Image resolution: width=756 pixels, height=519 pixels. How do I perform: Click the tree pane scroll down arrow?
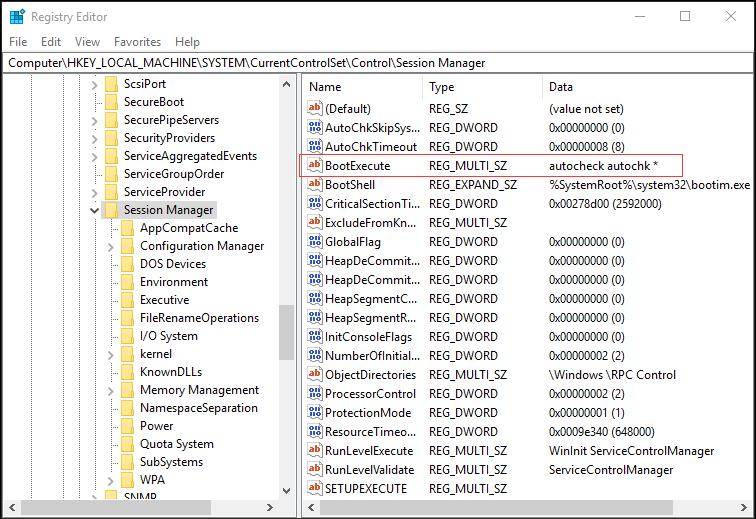286,491
